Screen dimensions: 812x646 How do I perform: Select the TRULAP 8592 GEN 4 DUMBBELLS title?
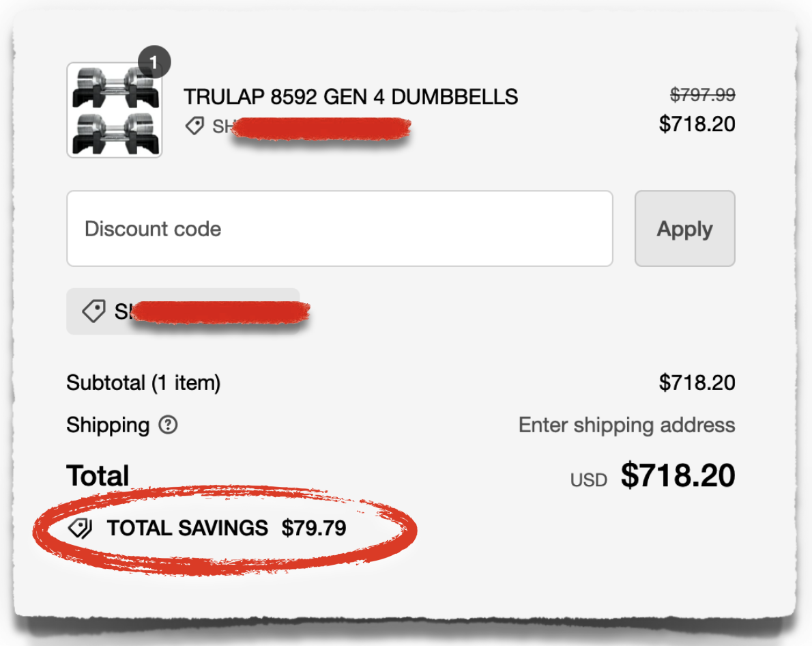coord(351,97)
